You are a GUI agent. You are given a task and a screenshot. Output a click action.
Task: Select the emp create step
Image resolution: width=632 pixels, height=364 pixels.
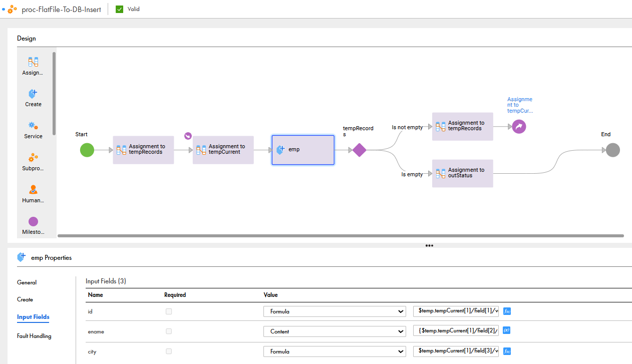click(303, 150)
